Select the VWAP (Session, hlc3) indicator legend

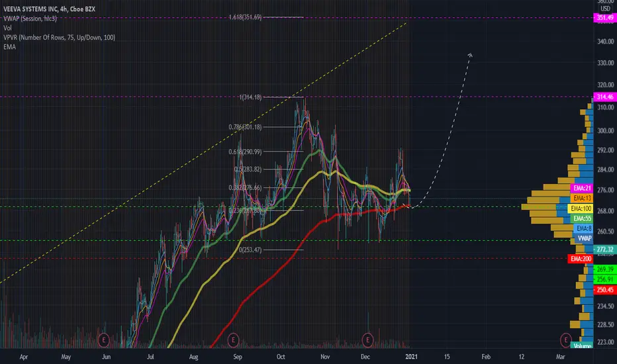coord(30,19)
